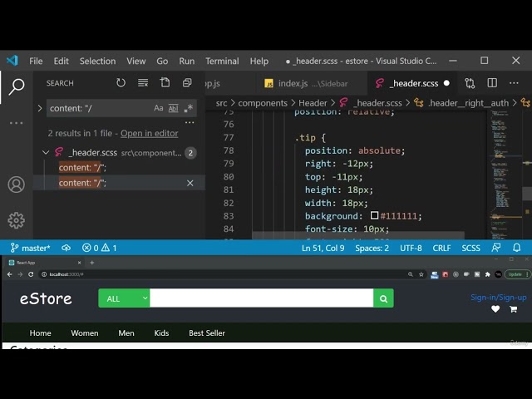Select the first content: "/" search result
The width and height of the screenshot is (532, 399).
(82, 168)
